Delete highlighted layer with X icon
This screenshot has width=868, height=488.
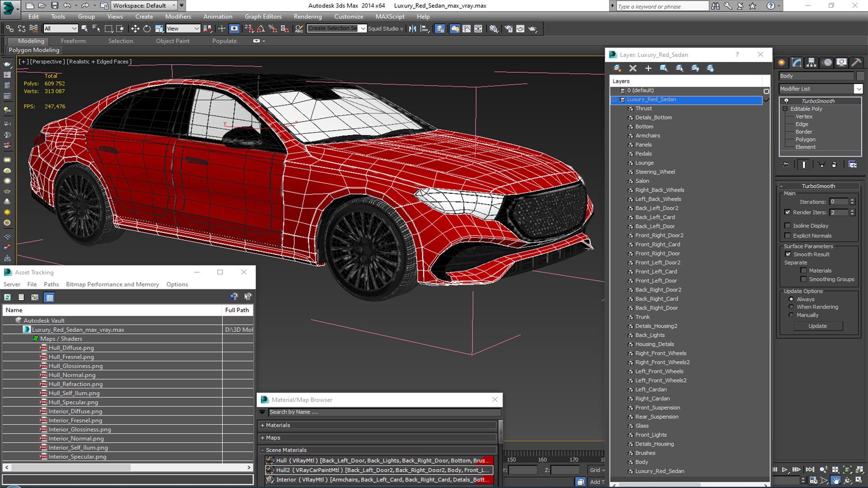(x=633, y=68)
